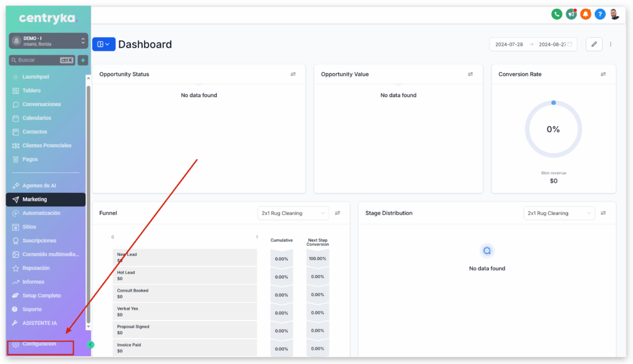Open Configuración settings link
633x364 pixels.
pos(39,344)
